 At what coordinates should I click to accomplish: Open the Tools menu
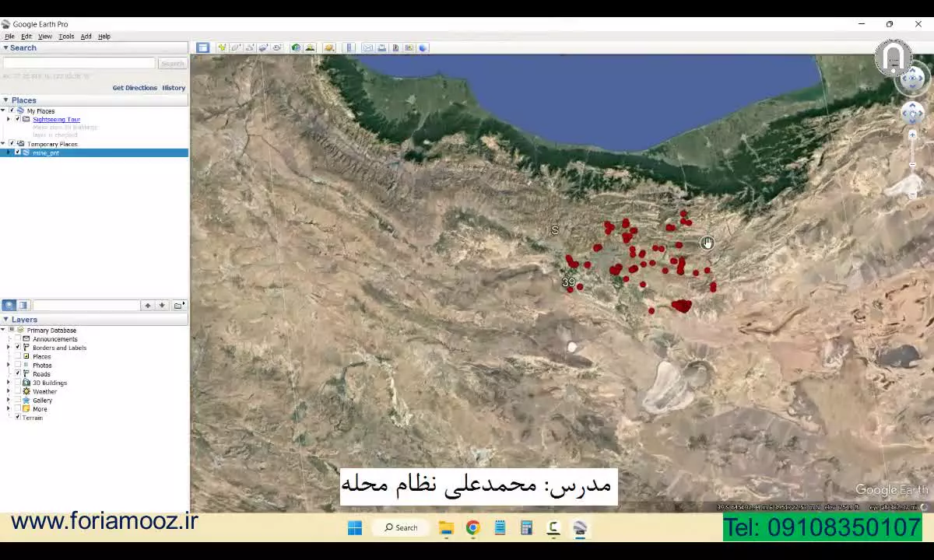tap(66, 36)
